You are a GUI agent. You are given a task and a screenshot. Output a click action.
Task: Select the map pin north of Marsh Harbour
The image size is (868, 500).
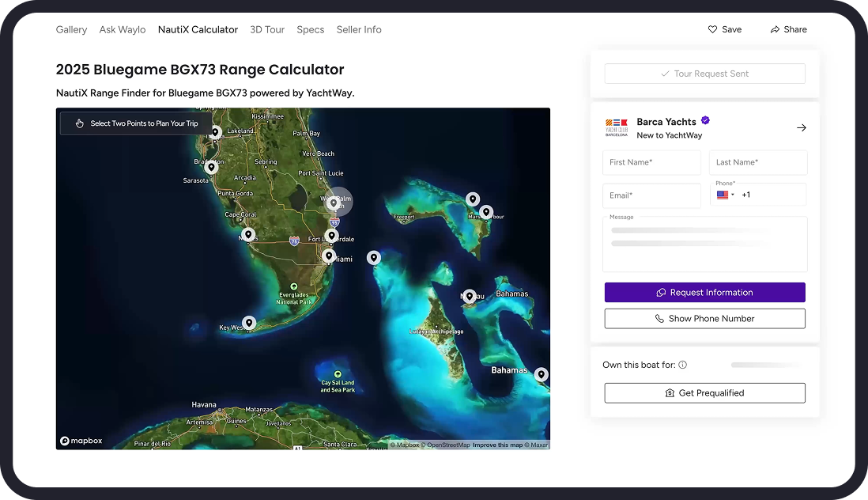coord(472,199)
